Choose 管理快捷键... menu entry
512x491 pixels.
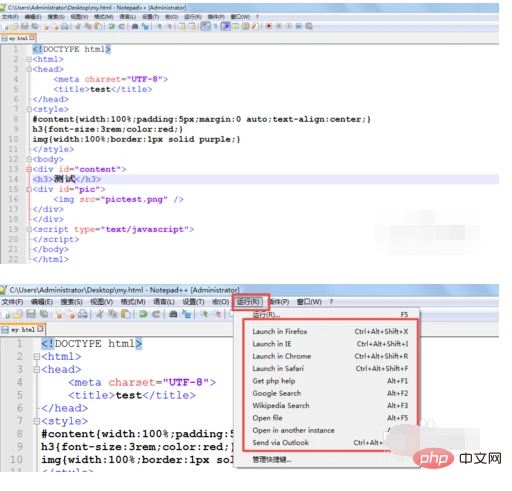pyautogui.click(x=272, y=459)
